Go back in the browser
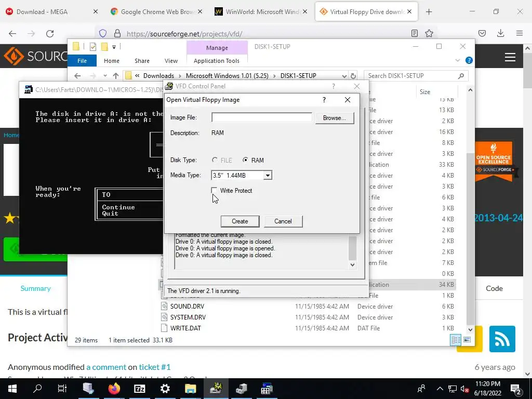The height and width of the screenshot is (399, 532). click(x=12, y=33)
